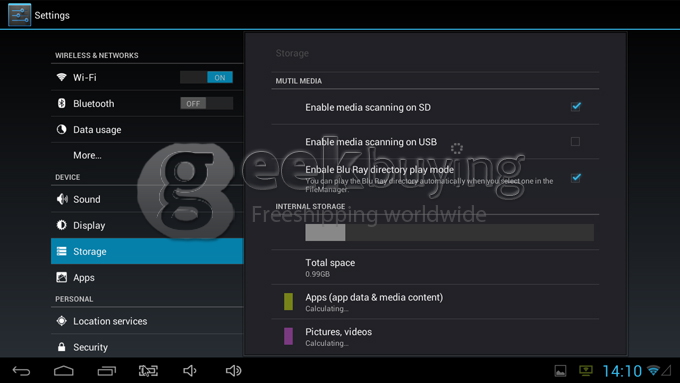Tap the Apps picture icon
Screen dimensions: 680x383
click(x=62, y=277)
